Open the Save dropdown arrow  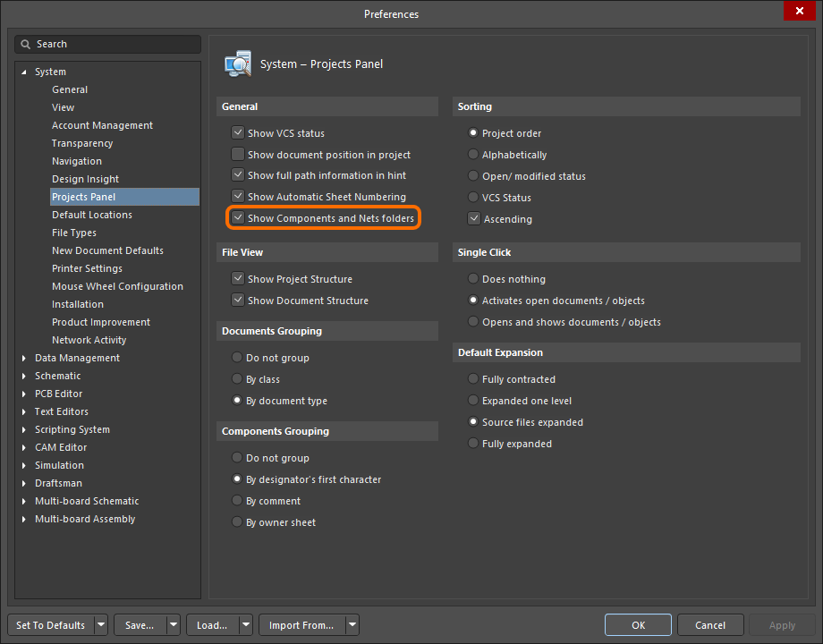tap(173, 625)
